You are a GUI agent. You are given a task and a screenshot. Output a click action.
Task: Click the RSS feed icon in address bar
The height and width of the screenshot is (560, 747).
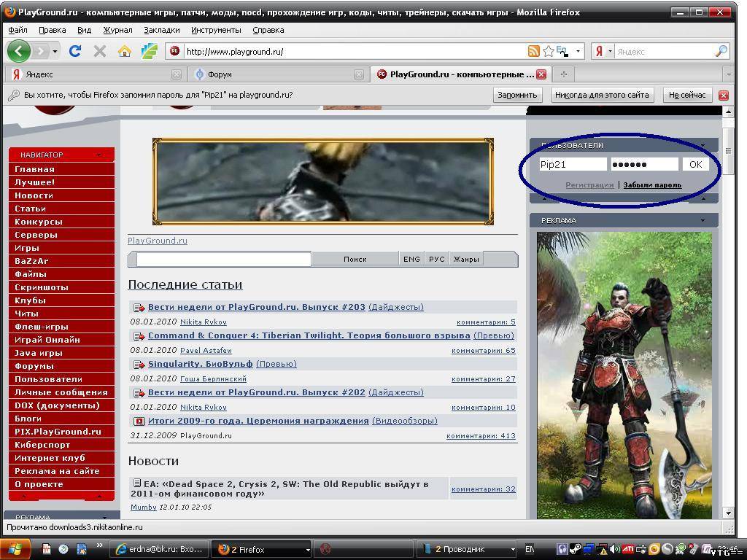point(533,51)
